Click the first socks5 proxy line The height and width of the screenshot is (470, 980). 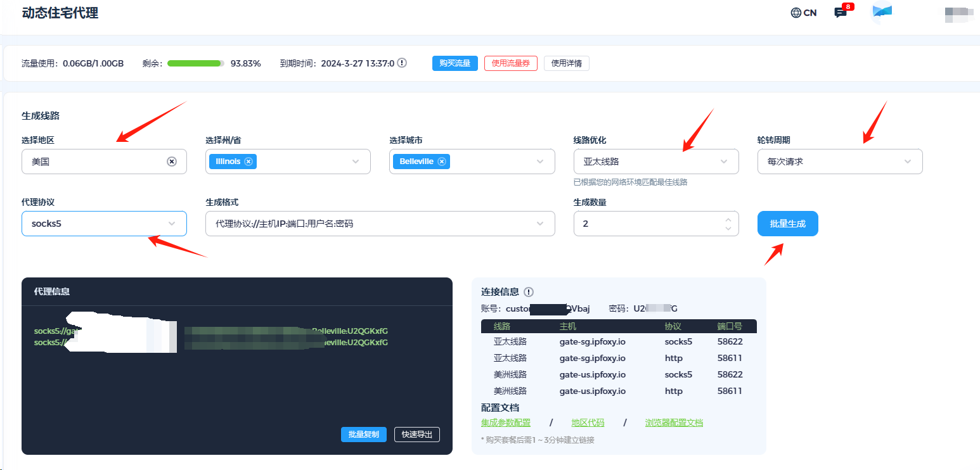tap(211, 331)
